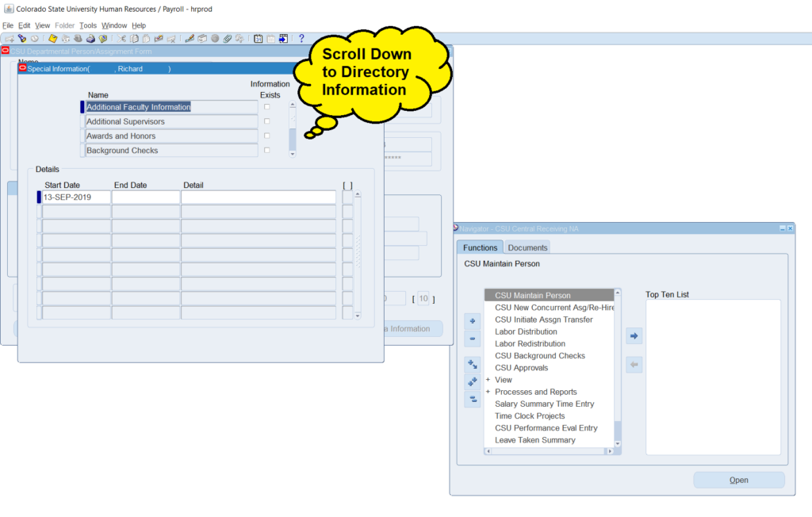Screen dimensions: 812x517
Task: Expand the View node in Navigator
Action: 488,380
